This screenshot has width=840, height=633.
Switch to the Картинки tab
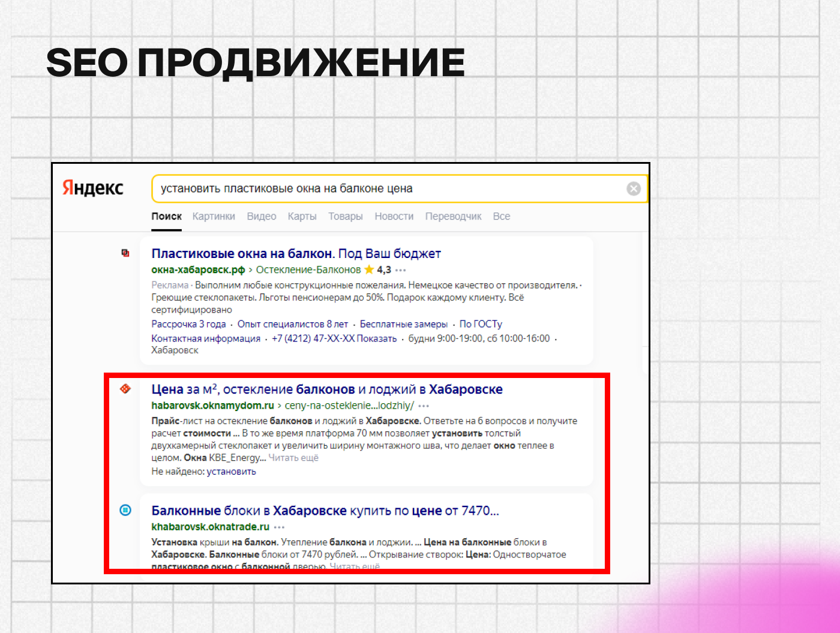click(x=214, y=216)
